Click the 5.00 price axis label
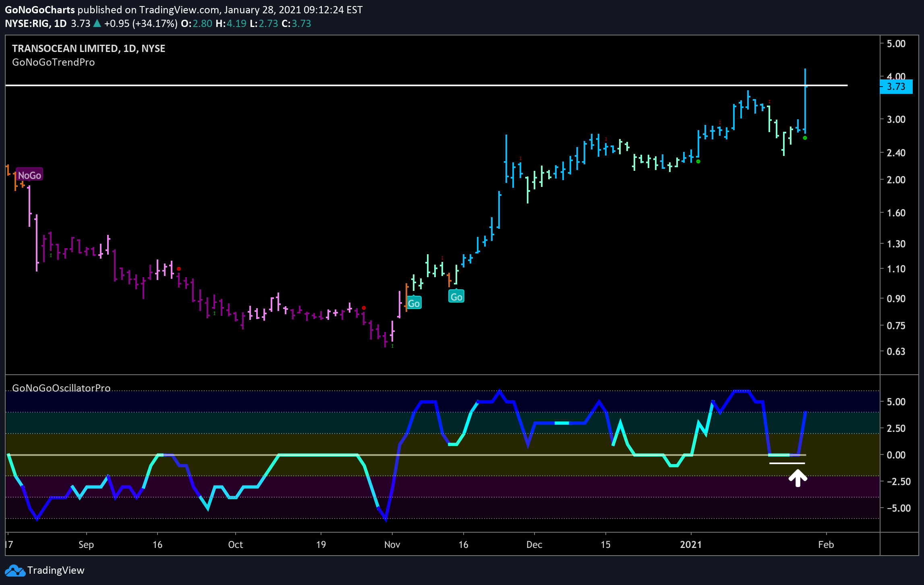The height and width of the screenshot is (585, 924). point(896,44)
